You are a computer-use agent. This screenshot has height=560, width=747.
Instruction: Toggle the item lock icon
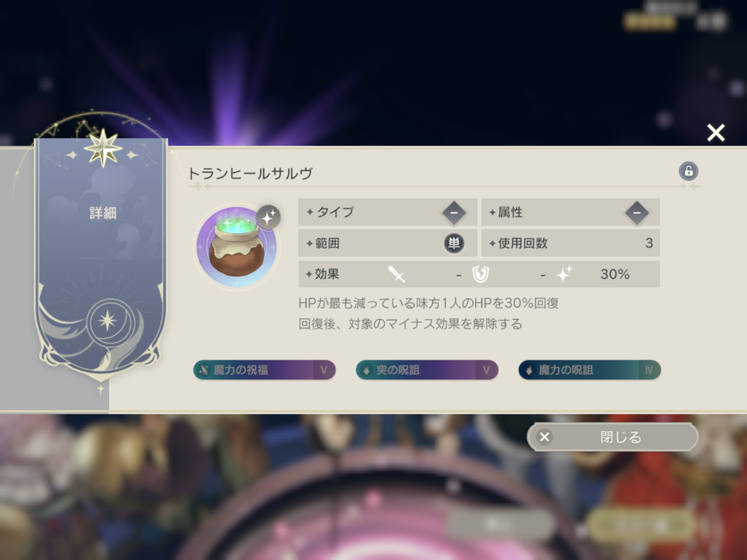point(689,171)
